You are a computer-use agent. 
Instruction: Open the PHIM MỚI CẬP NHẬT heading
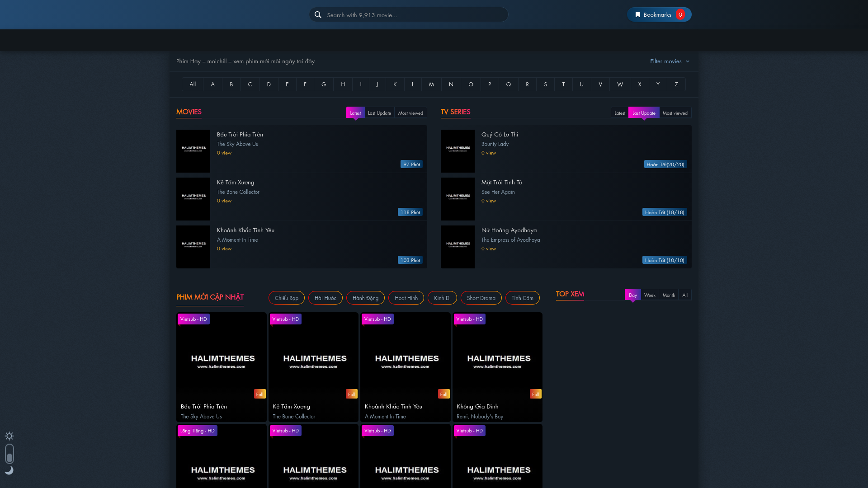(x=210, y=297)
